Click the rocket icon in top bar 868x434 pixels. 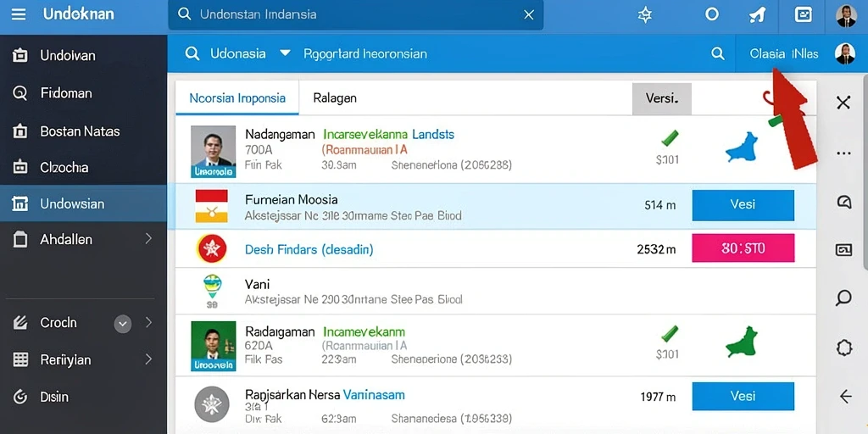pos(756,15)
